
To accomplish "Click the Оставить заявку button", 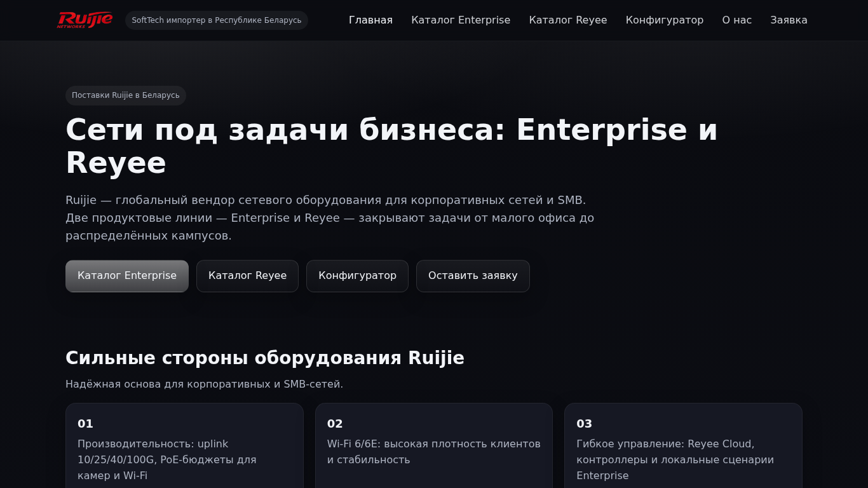I will tap(473, 276).
